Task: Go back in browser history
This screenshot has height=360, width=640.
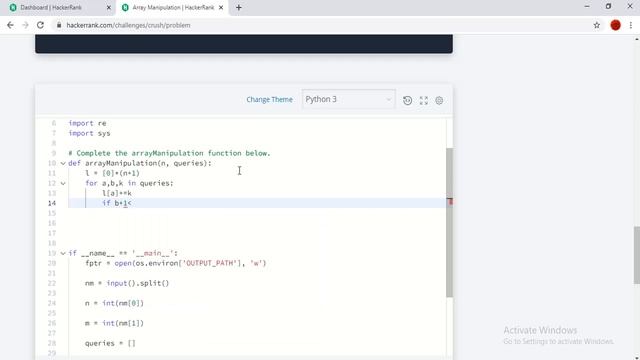Action: pos(10,25)
